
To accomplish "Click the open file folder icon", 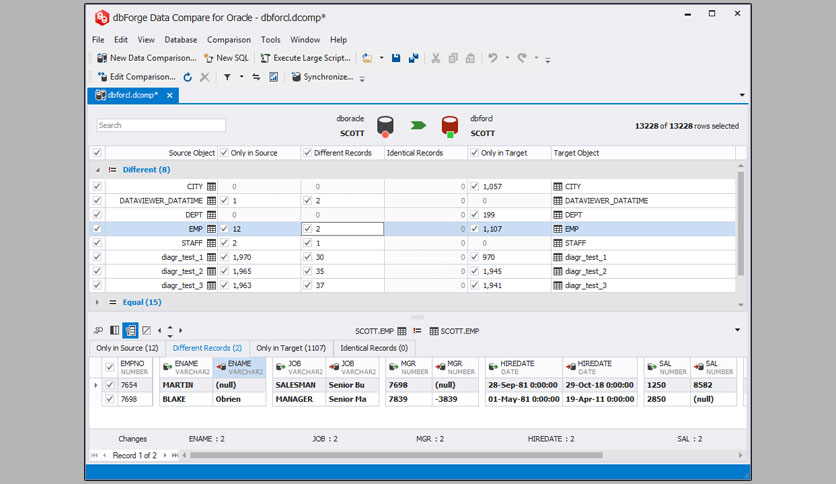I will pyautogui.click(x=367, y=58).
